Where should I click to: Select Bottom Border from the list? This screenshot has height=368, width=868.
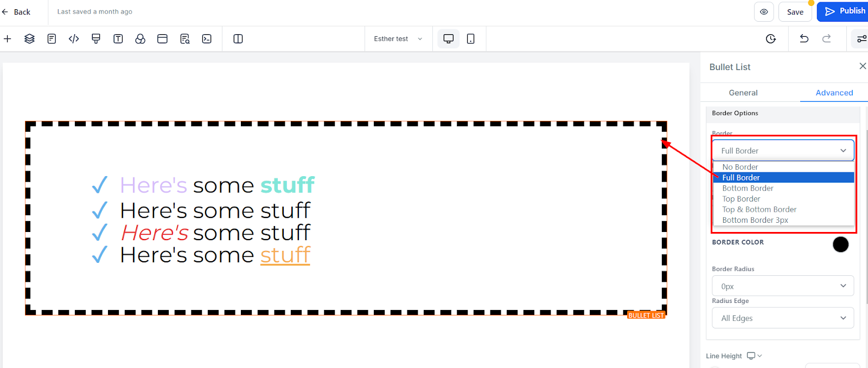click(x=748, y=188)
